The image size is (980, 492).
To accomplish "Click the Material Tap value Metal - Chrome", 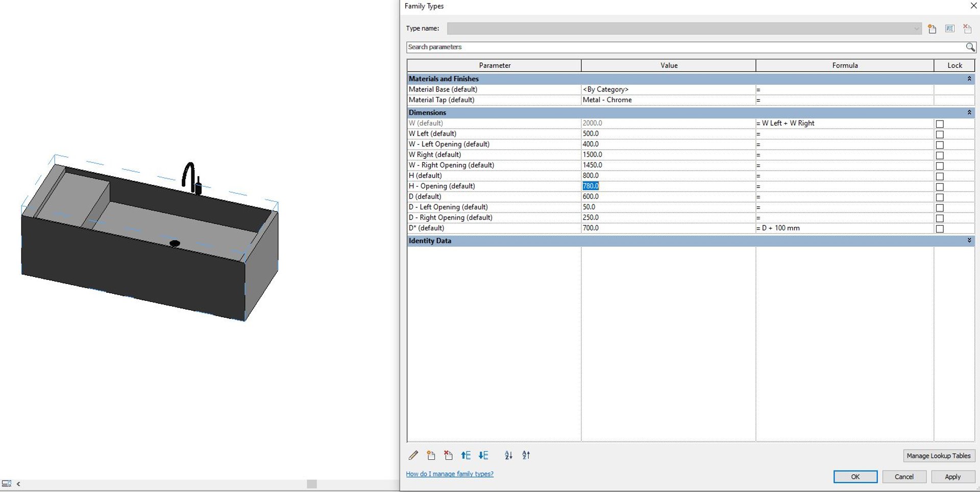I will (607, 100).
